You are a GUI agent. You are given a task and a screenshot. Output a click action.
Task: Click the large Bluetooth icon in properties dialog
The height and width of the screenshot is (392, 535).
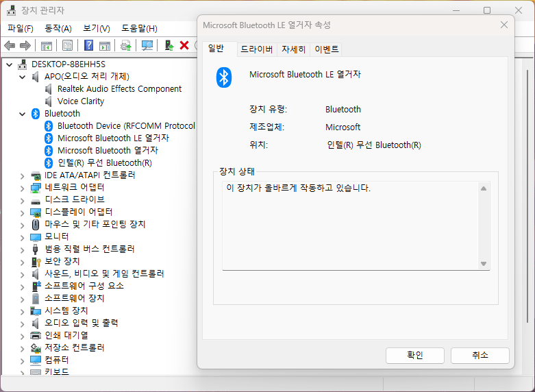click(224, 77)
